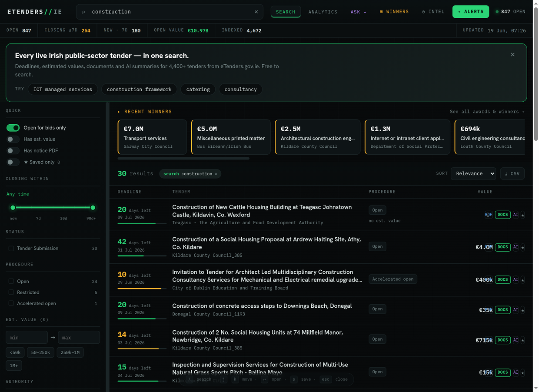The width and height of the screenshot is (539, 392).
Task: Click the 'max' estimated value field
Action: (x=79, y=338)
